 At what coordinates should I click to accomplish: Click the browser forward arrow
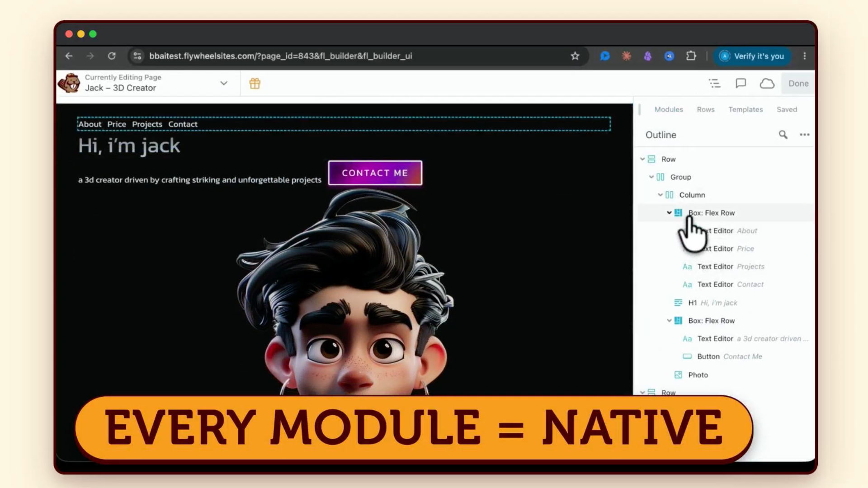click(90, 56)
